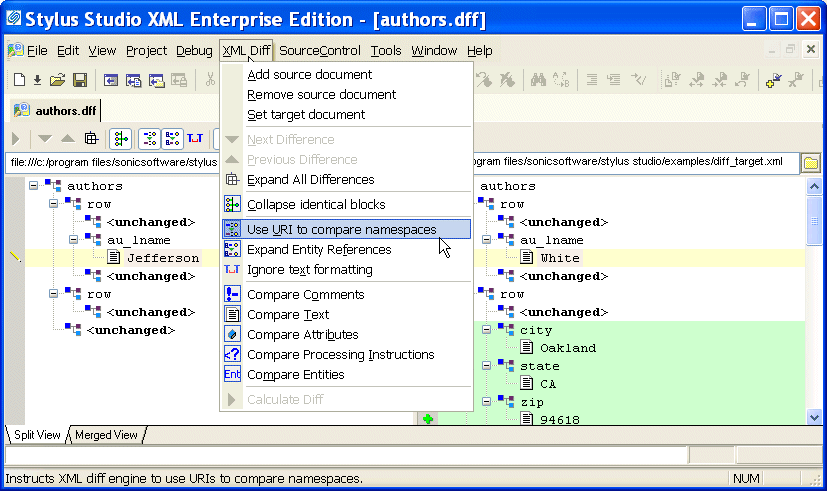Toggle Use URI to compare namespaces
Screen dimensions: 827x491
[x=341, y=230]
